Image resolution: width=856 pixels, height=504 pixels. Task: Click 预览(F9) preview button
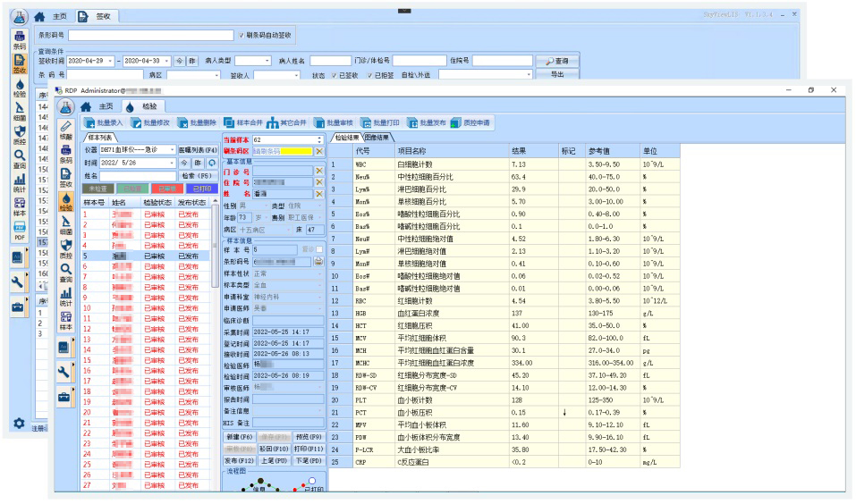pyautogui.click(x=309, y=438)
